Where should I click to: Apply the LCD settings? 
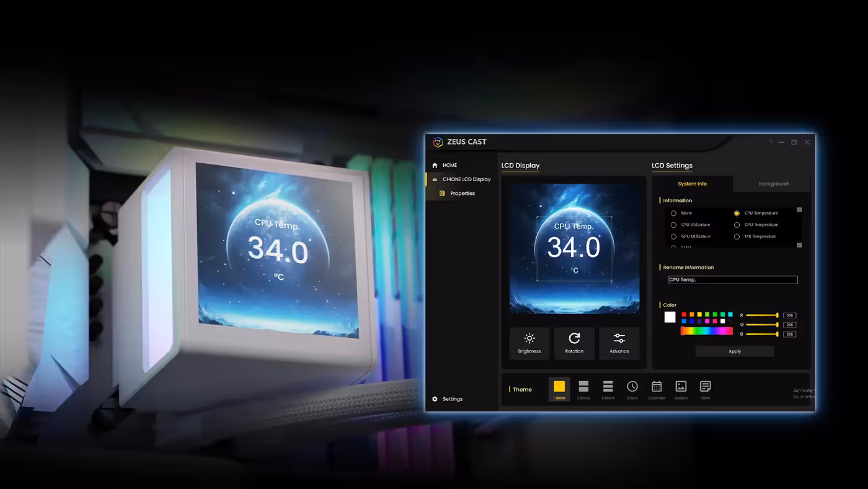click(x=735, y=351)
